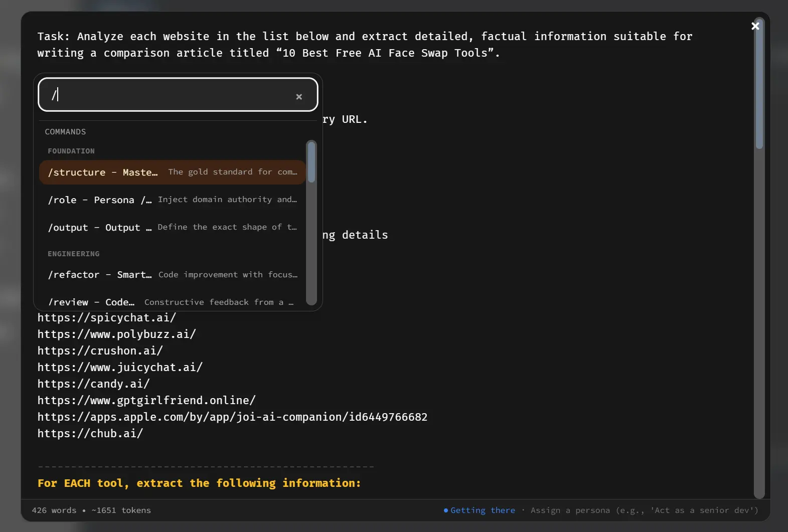This screenshot has height=532, width=788.
Task: Click the https://chub.ai/ line
Action: pos(90,434)
